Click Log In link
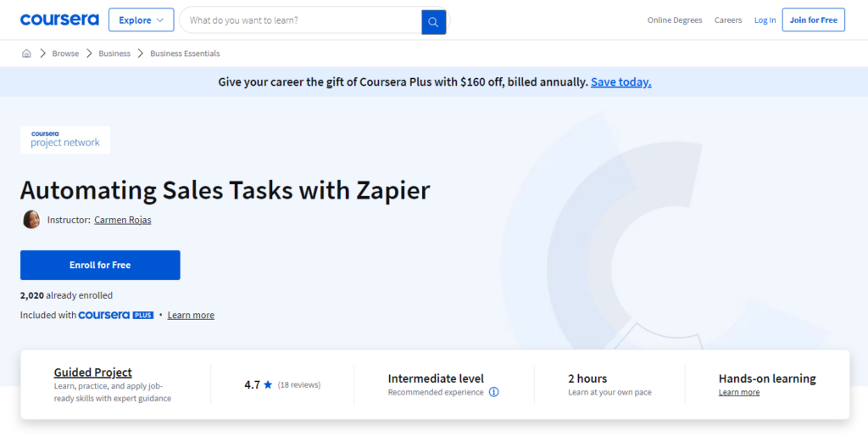The height and width of the screenshot is (437, 868). tap(765, 20)
